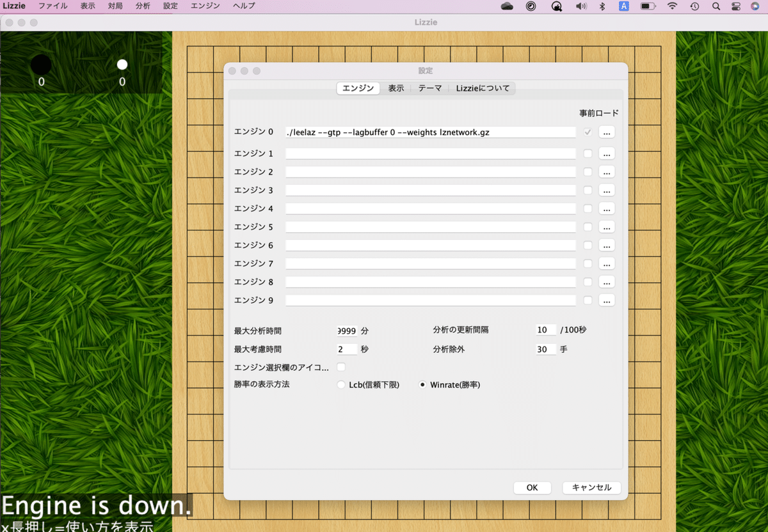Open the 設定 menu in menu bar
This screenshot has width=768, height=532.
click(x=170, y=6)
